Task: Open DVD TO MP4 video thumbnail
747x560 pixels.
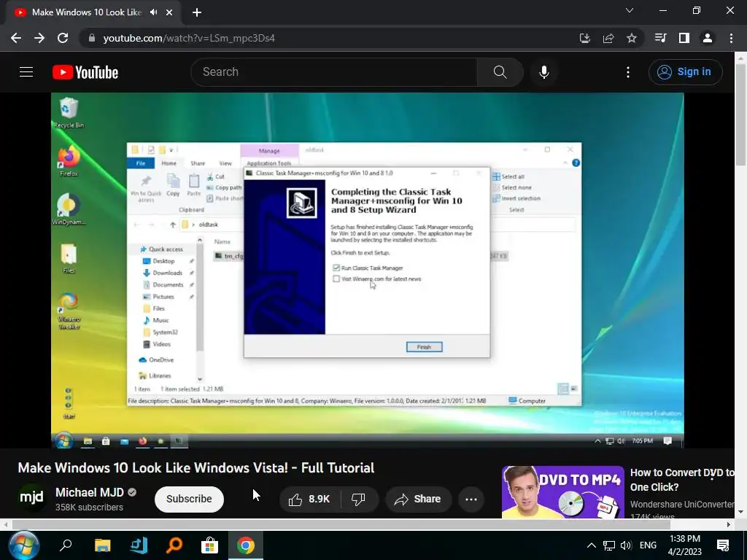Action: [x=563, y=492]
